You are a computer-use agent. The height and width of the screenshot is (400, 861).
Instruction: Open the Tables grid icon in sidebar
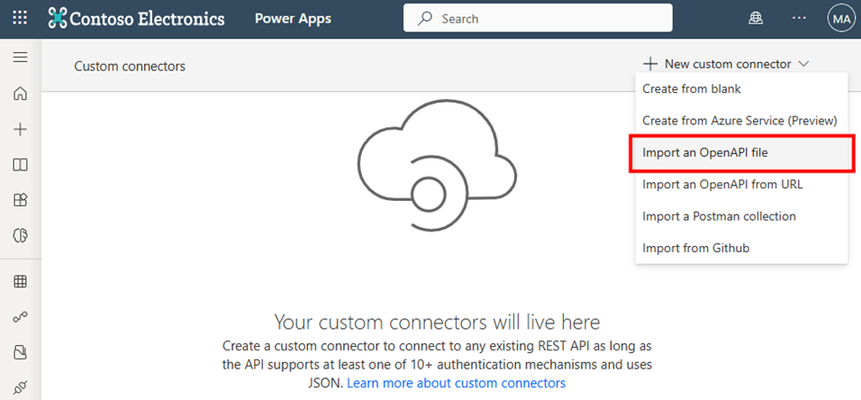pyautogui.click(x=20, y=282)
